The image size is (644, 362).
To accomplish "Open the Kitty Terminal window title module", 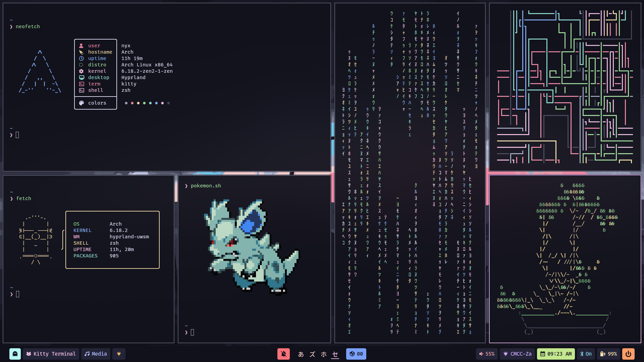I will pyautogui.click(x=51, y=354).
